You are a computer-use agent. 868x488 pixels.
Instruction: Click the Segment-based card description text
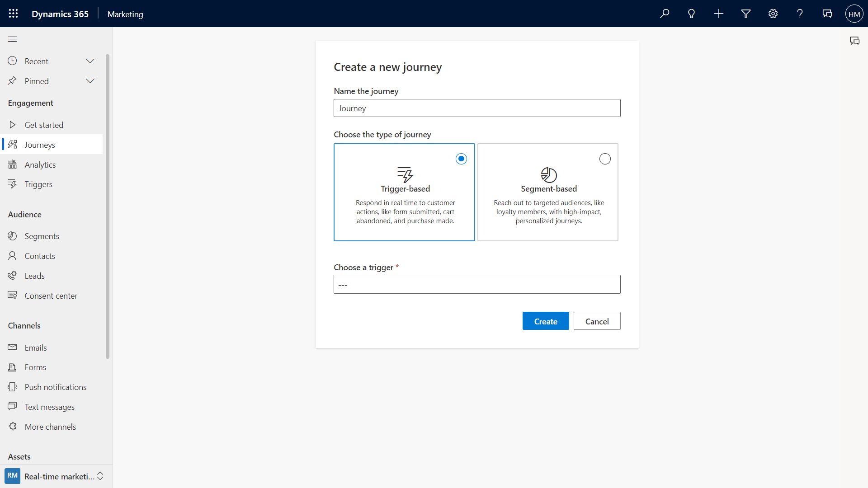tap(549, 211)
